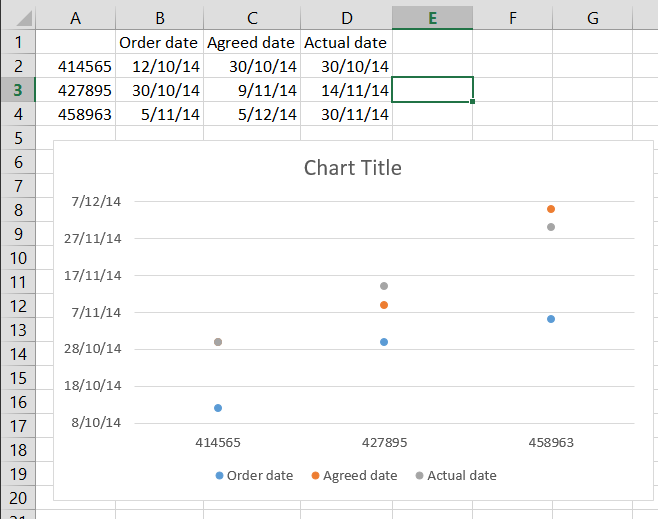Click the 28/10/14 axis label
Screen dimensions: 658x519
pyautogui.click(x=93, y=349)
